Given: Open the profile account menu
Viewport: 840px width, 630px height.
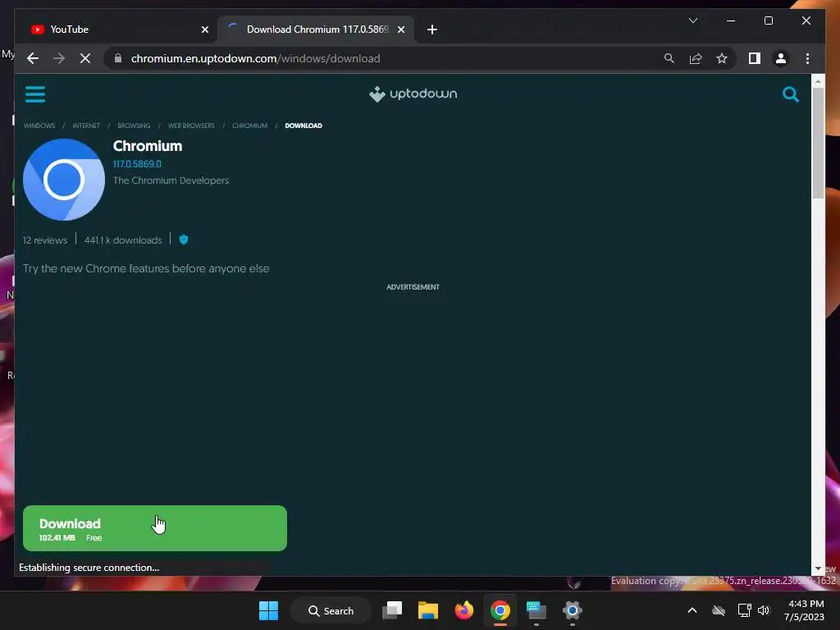Looking at the screenshot, I should pyautogui.click(x=781, y=58).
